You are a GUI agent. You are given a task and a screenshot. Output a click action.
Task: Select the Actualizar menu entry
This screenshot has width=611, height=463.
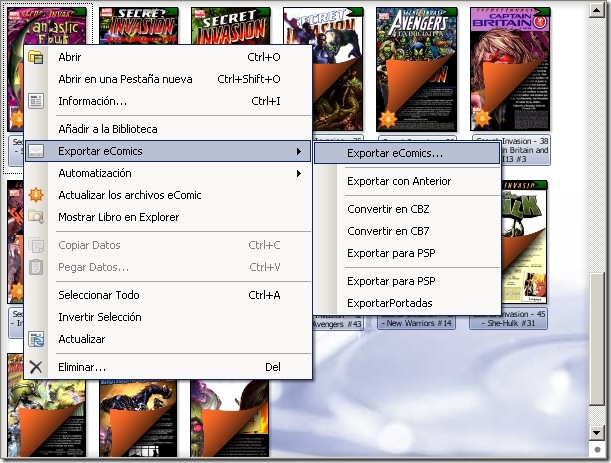pos(168,339)
